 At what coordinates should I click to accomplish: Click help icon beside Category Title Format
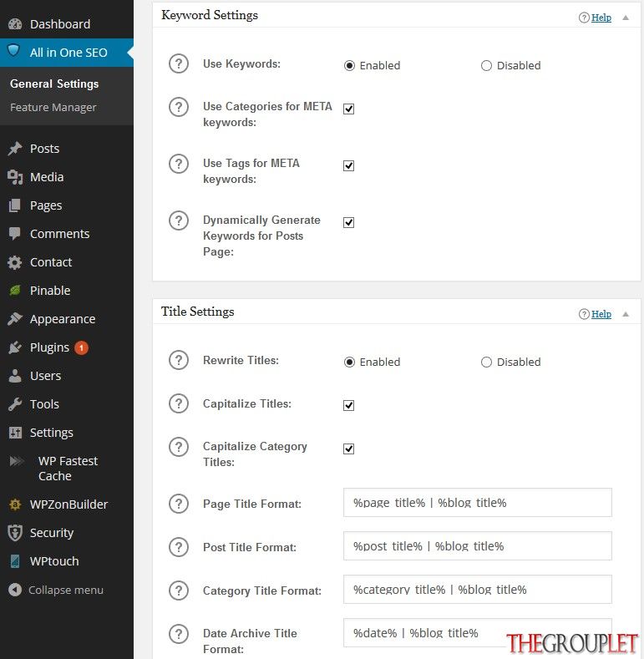tap(179, 591)
